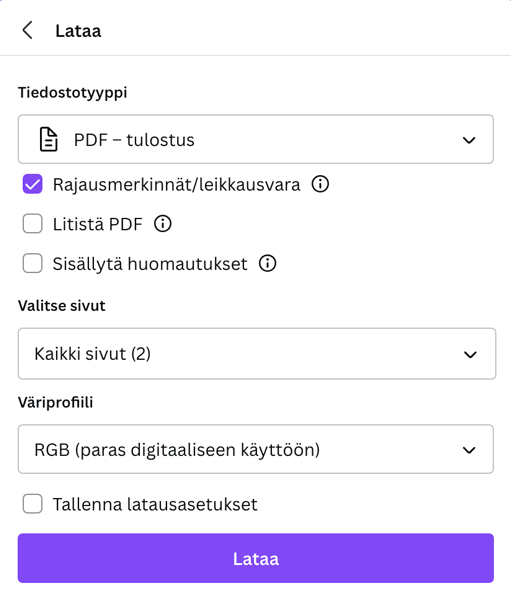Viewport: 511px width, 600px height.
Task: Click the PDF document file icon
Action: (49, 140)
